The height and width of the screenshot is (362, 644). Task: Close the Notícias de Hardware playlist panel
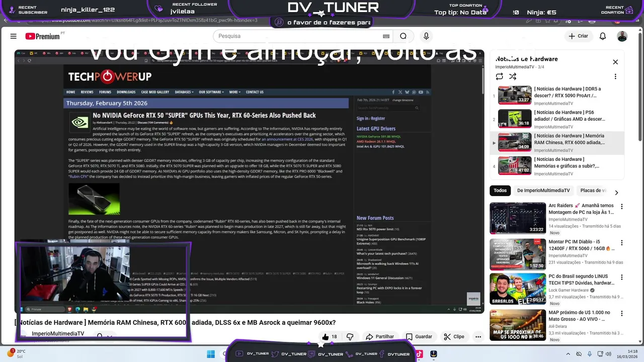(615, 62)
